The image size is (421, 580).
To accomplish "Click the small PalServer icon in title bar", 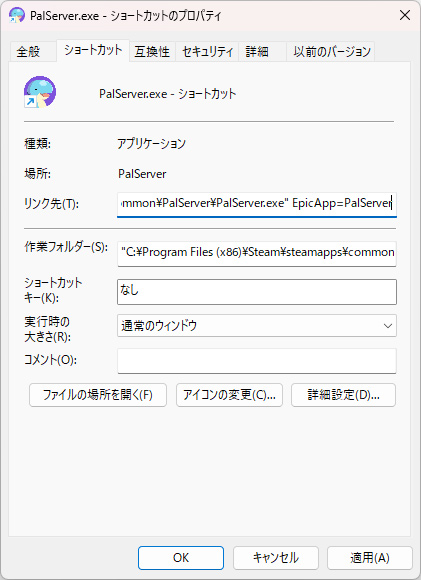I will point(17,16).
